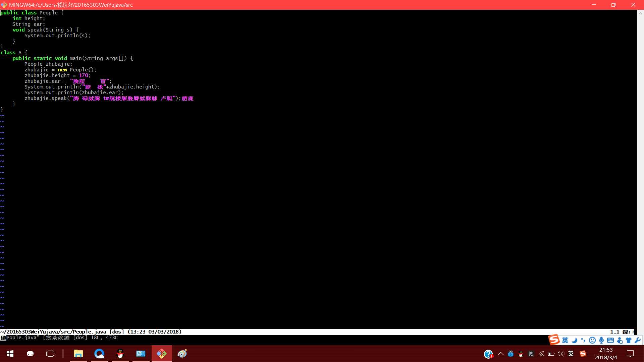Open Sogou toolbox wrench icon

(x=638, y=340)
